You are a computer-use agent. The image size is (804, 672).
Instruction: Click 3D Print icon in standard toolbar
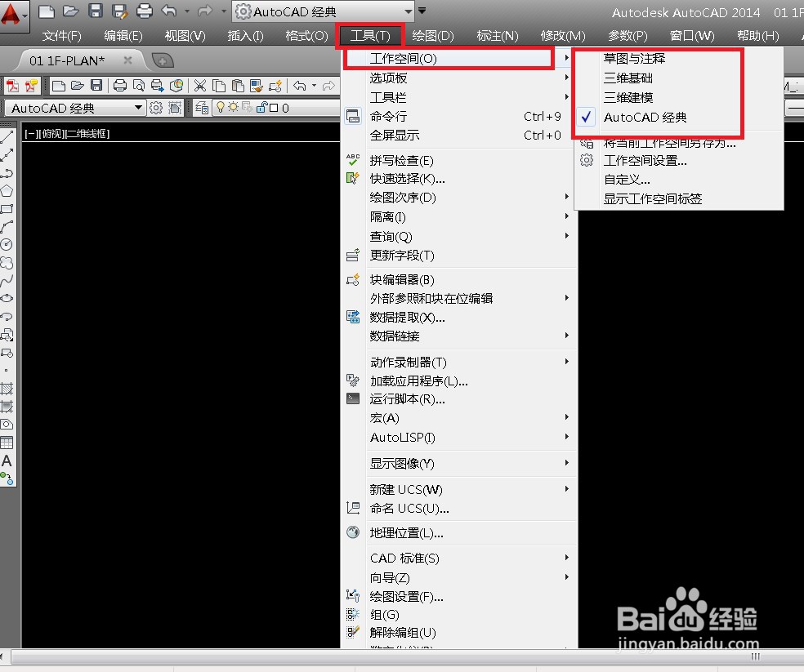click(176, 86)
